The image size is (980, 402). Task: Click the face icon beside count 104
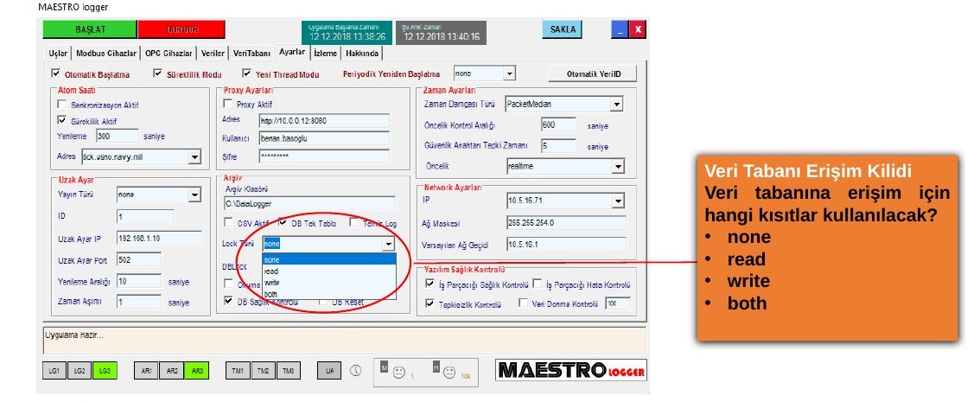449,372
